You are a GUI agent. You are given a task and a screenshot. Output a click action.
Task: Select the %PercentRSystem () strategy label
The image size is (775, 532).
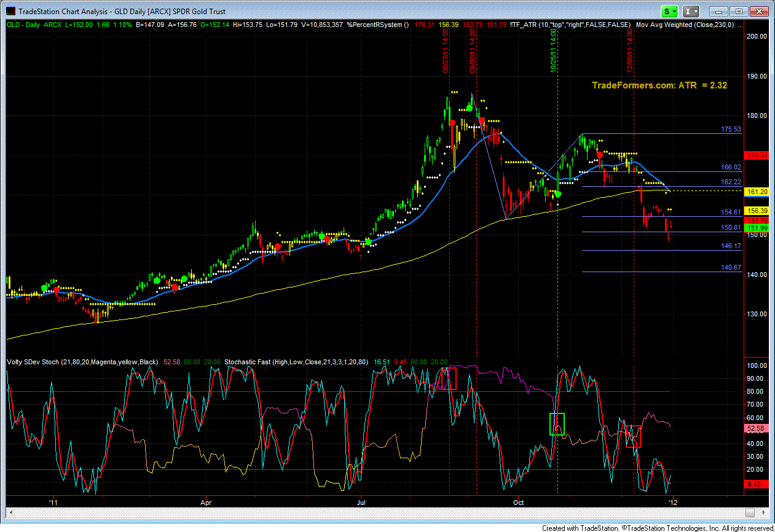pos(379,25)
